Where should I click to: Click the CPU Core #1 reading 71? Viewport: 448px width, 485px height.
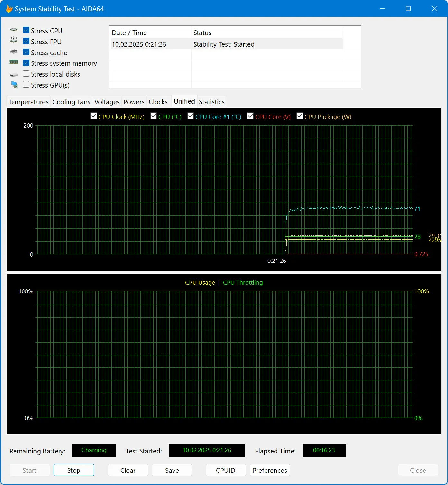(417, 209)
